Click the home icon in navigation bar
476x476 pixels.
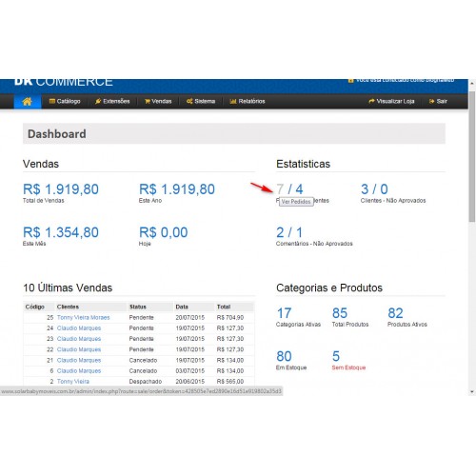(x=28, y=101)
